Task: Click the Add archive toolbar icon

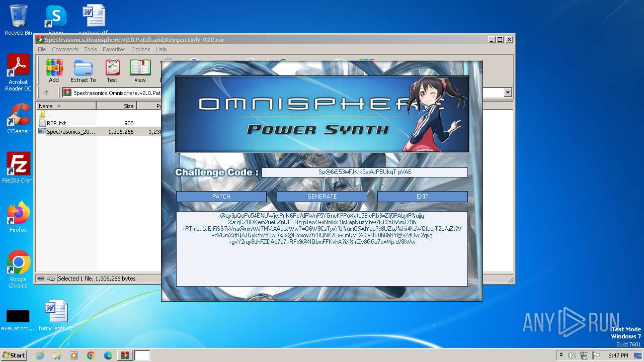Action: pyautogui.click(x=54, y=71)
